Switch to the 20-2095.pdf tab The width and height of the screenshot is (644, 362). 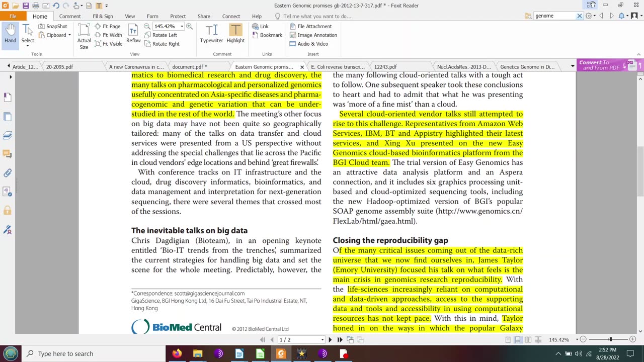(x=59, y=66)
